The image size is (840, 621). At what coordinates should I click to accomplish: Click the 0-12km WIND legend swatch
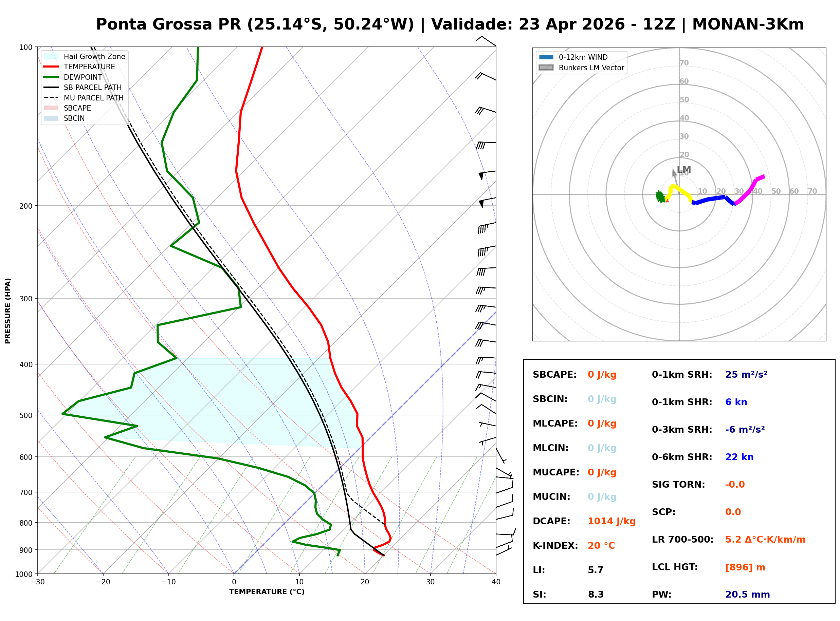coord(546,57)
